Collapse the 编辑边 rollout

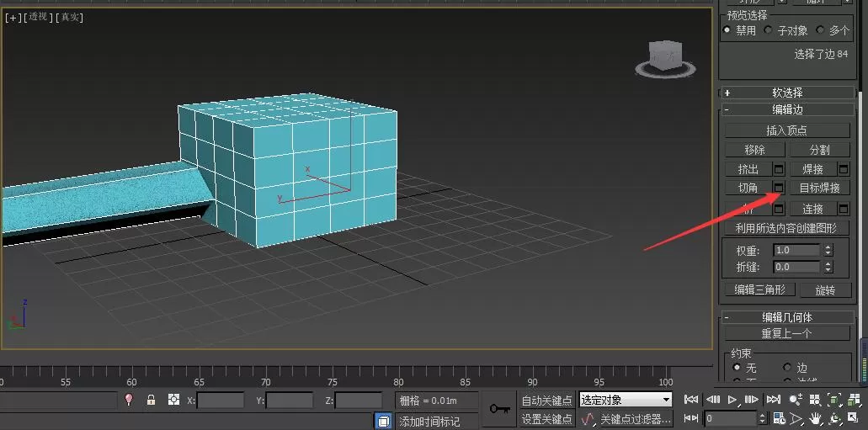pyautogui.click(x=787, y=109)
